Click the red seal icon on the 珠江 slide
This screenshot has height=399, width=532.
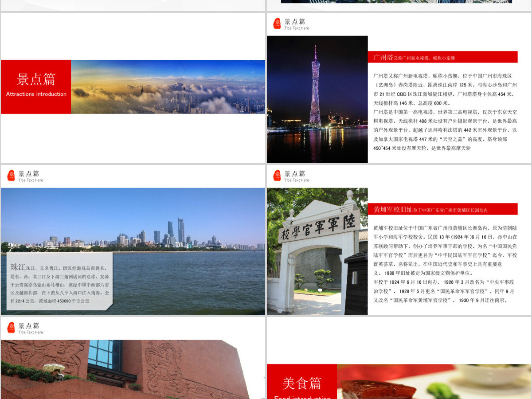click(x=11, y=176)
